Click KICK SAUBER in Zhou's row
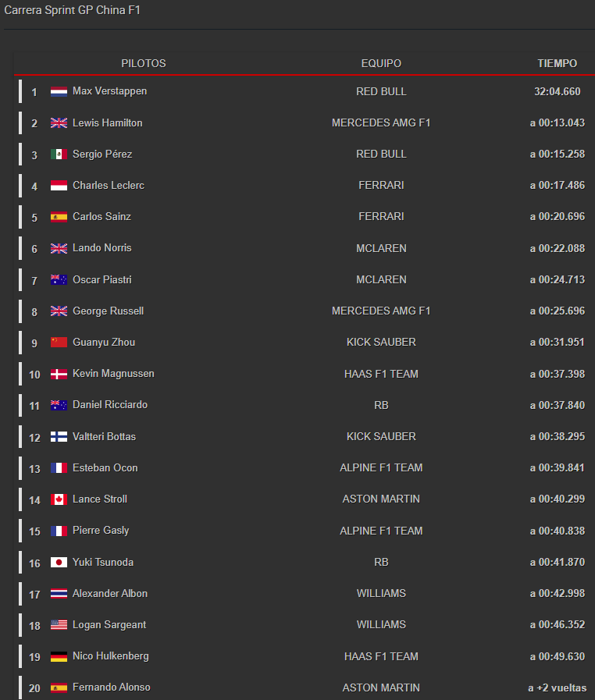This screenshot has width=595, height=700. (381, 342)
